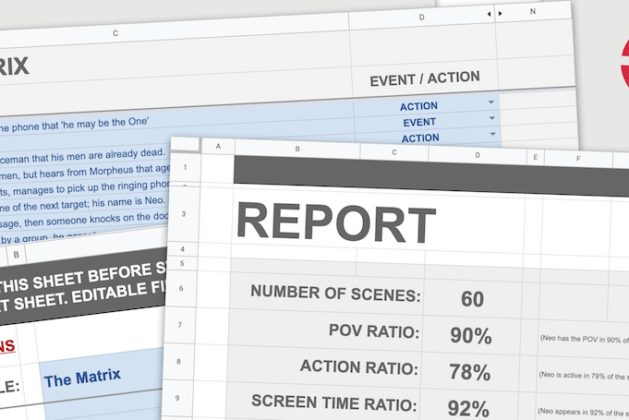Image resolution: width=629 pixels, height=420 pixels.
Task: Select column C header in Report sheet
Action: [394, 152]
